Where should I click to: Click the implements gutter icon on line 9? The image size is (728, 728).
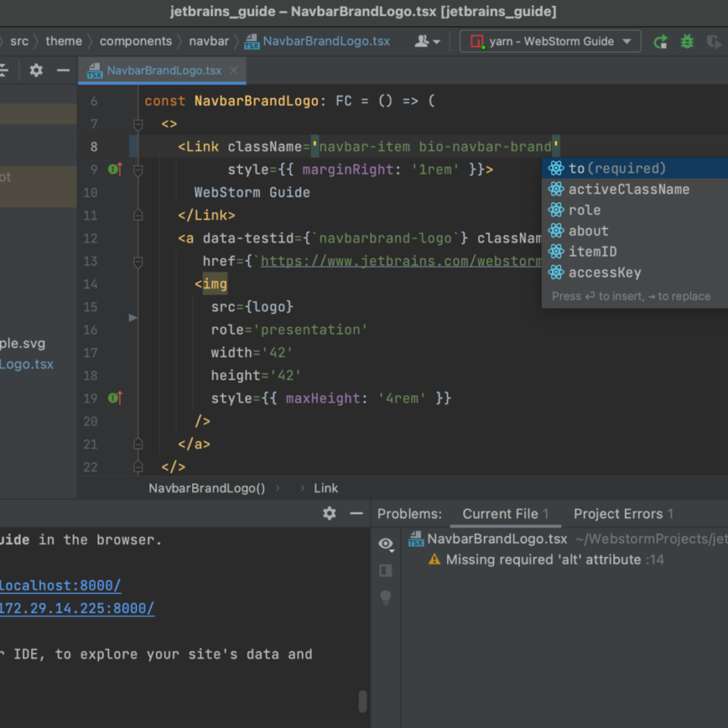(115, 170)
